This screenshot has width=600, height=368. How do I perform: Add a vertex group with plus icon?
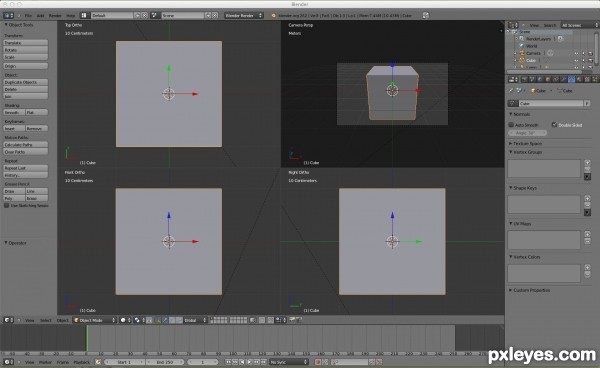587,163
